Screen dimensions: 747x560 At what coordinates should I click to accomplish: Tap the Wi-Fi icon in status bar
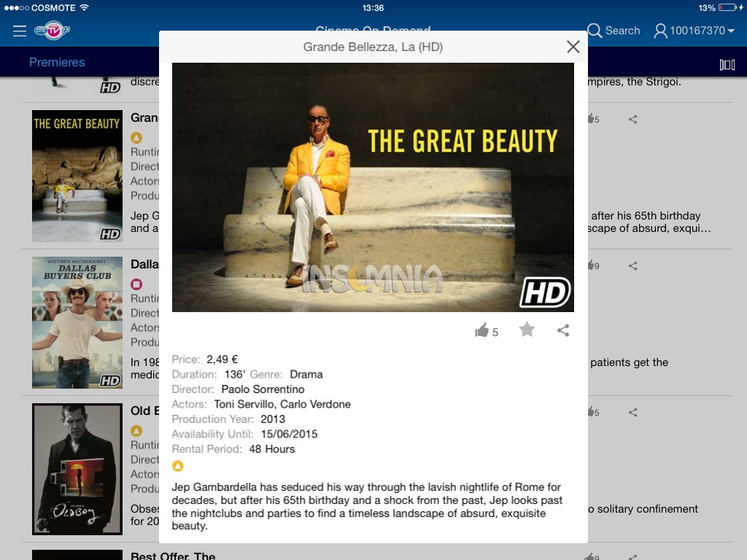click(85, 7)
